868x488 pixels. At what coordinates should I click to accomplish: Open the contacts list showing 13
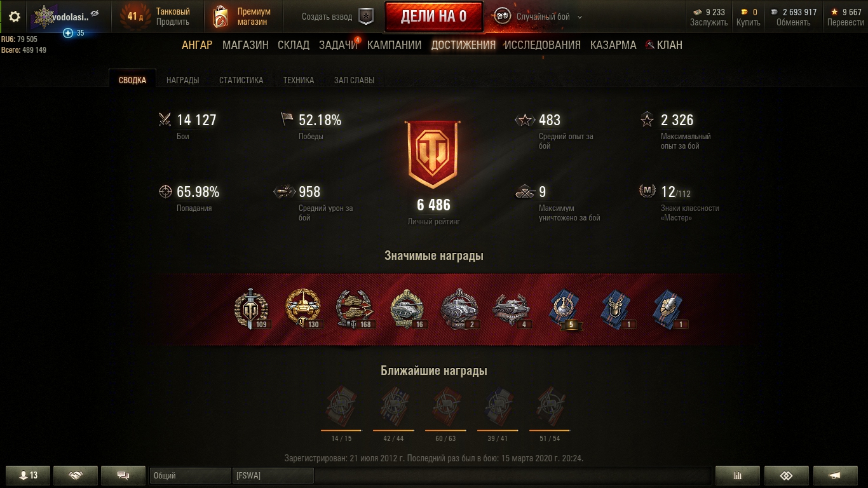click(x=28, y=475)
